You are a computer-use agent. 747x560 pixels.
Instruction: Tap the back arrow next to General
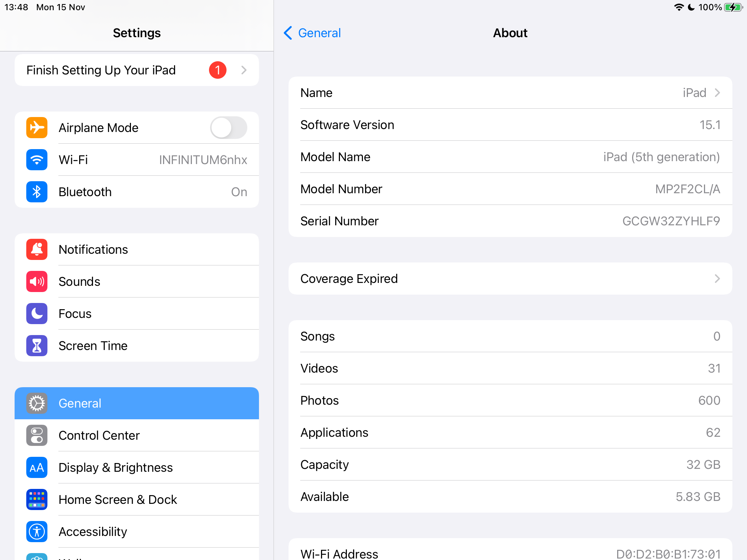(x=288, y=33)
